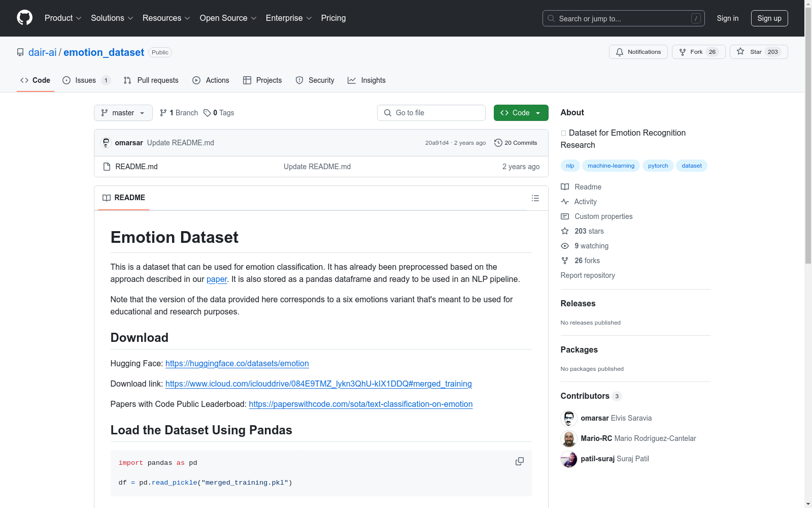Image resolution: width=812 pixels, height=508 pixels.
Task: Switch to the Security tab
Action: tap(315, 80)
